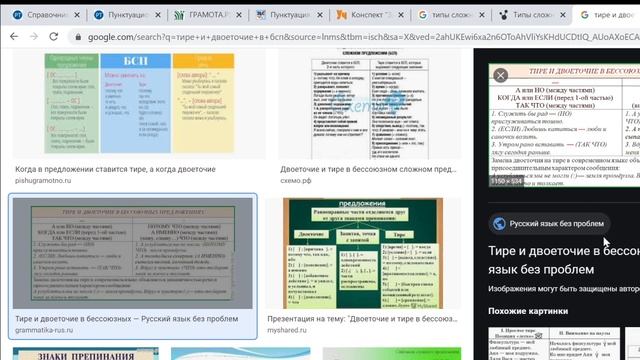The height and width of the screenshot is (360, 640).
Task: Go back with the browser back arrow
Action: tap(14, 37)
